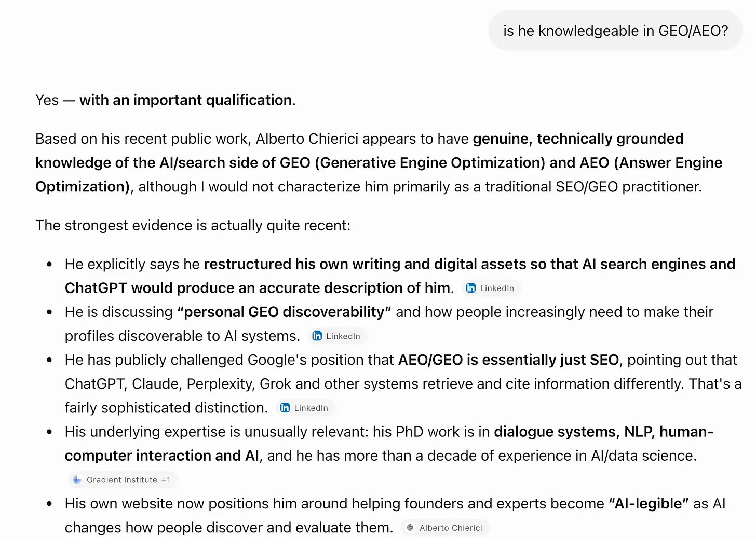Click the bold phrase "personal GEO discoverability"
Image resolution: width=756 pixels, height=538 pixels.
tap(284, 312)
